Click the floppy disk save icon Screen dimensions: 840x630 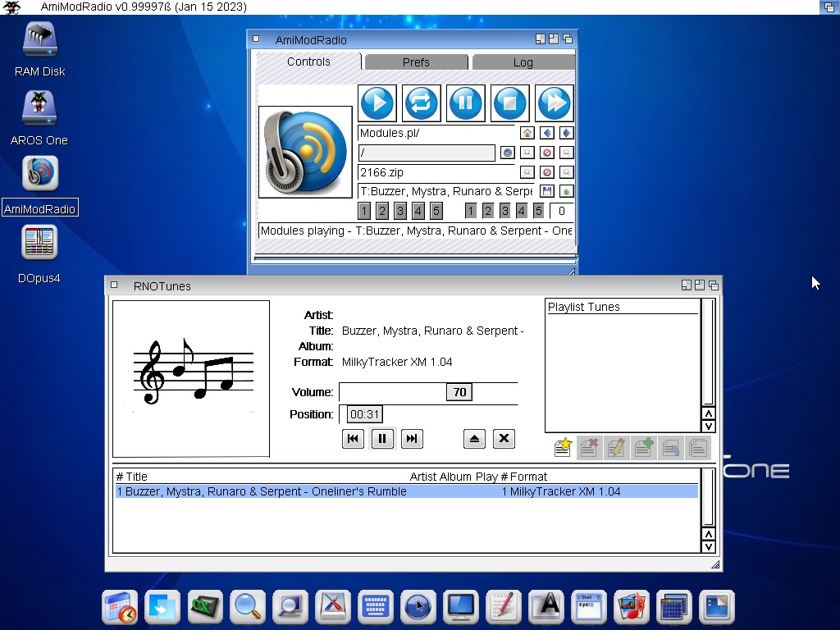(547, 191)
